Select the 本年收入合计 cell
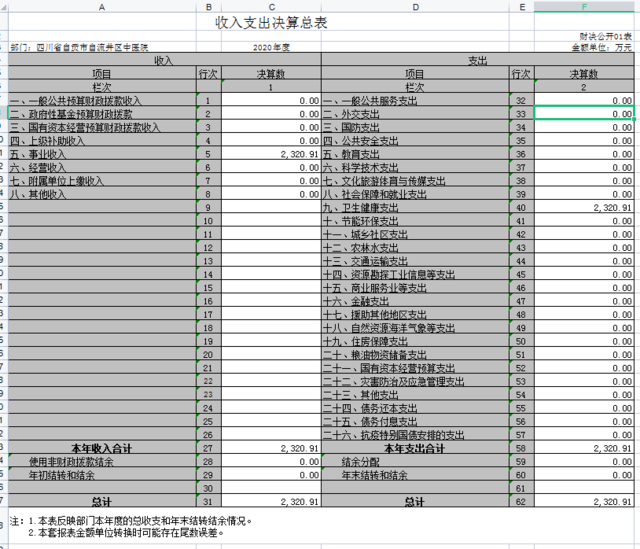The height and width of the screenshot is (549, 640). [x=101, y=449]
